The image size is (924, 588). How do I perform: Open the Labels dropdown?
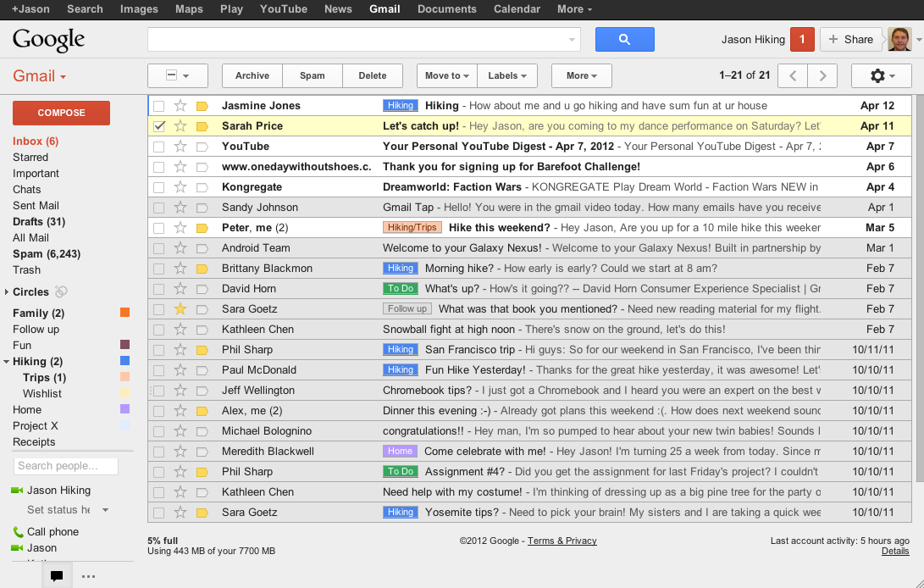pos(507,75)
